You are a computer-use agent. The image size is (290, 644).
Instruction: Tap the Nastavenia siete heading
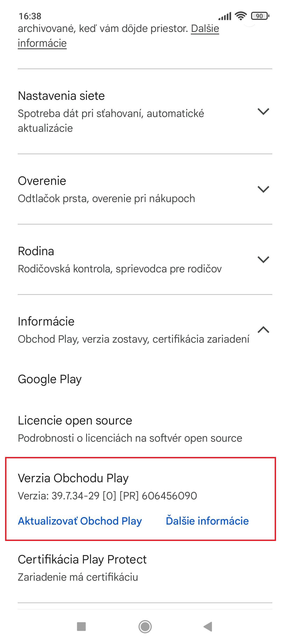tap(61, 96)
